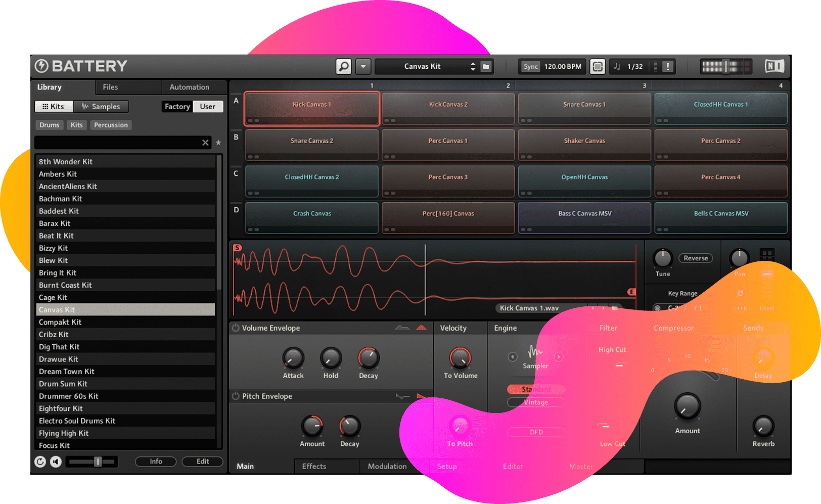This screenshot has height=504, width=821.
Task: Select the Kick Canvas 2 cell
Action: click(448, 108)
